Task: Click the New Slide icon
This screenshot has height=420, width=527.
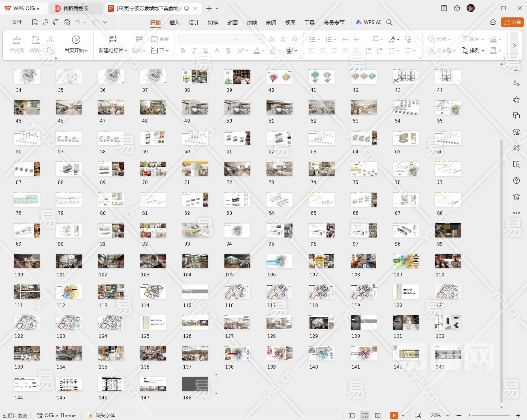Action: [113, 40]
